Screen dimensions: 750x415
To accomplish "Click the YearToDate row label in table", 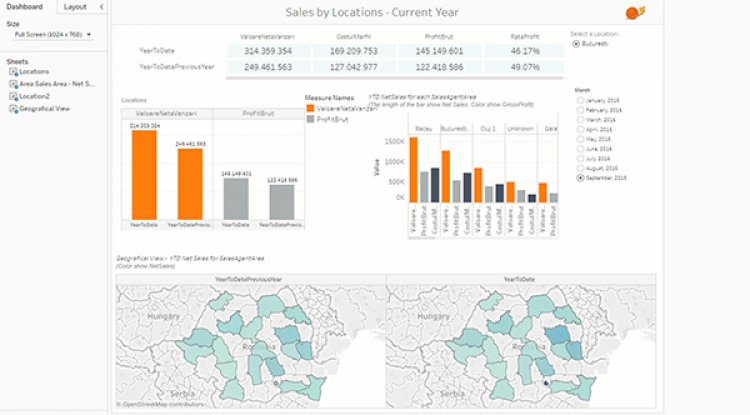I will click(157, 51).
